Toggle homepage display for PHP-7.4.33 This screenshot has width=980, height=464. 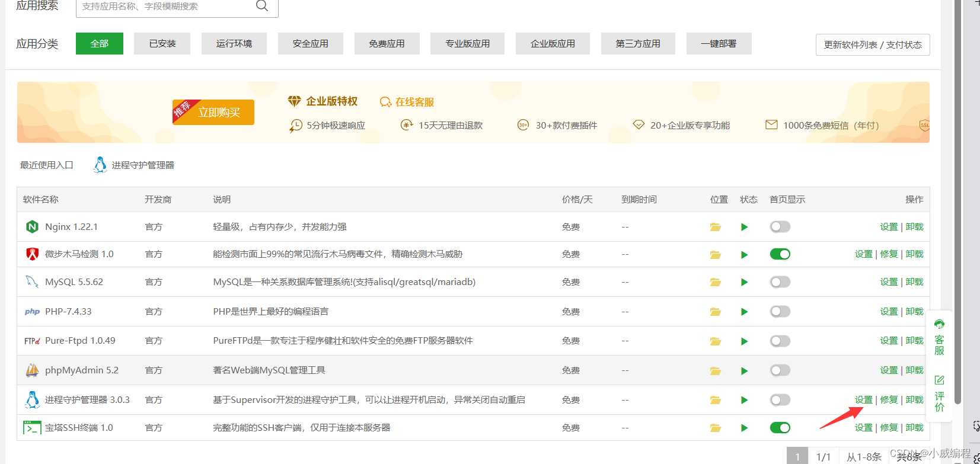[780, 312]
